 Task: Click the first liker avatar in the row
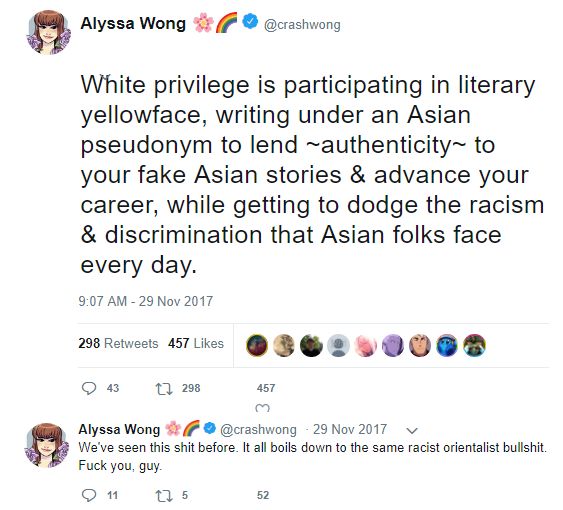[x=257, y=345]
